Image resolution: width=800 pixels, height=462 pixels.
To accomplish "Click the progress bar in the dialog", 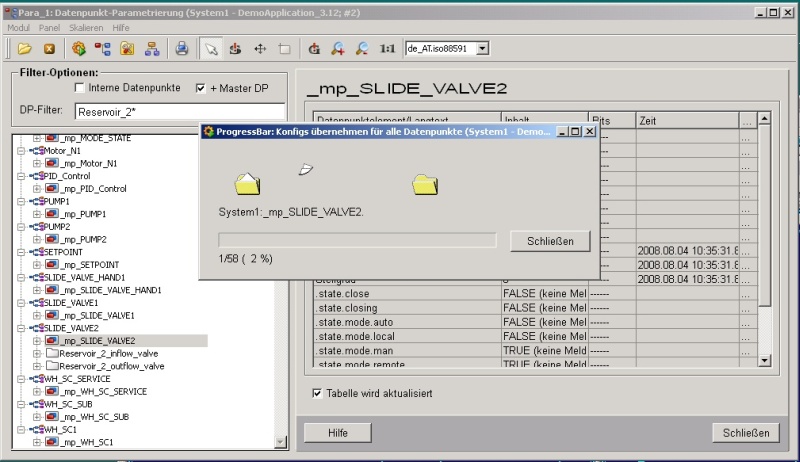I will 357,240.
